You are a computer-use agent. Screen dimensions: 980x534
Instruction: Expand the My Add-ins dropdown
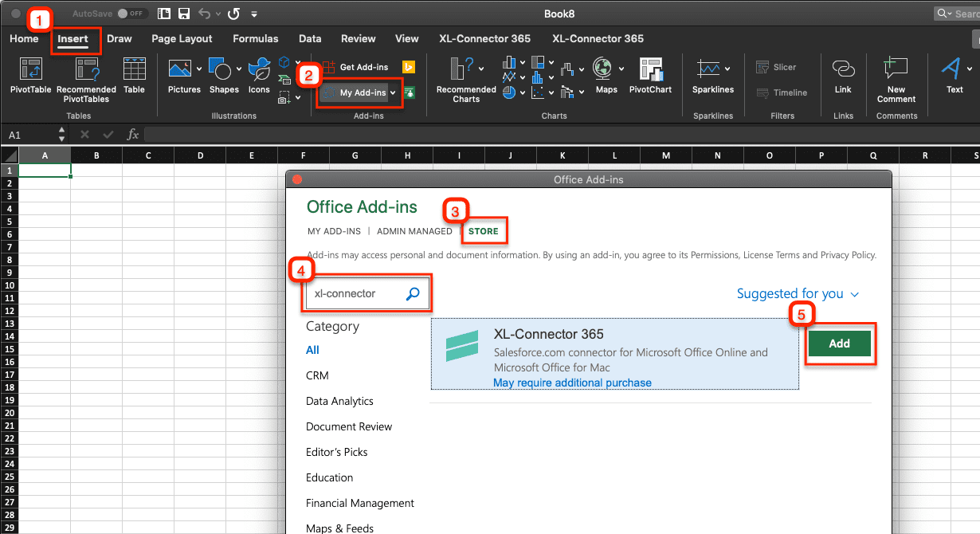click(x=393, y=93)
